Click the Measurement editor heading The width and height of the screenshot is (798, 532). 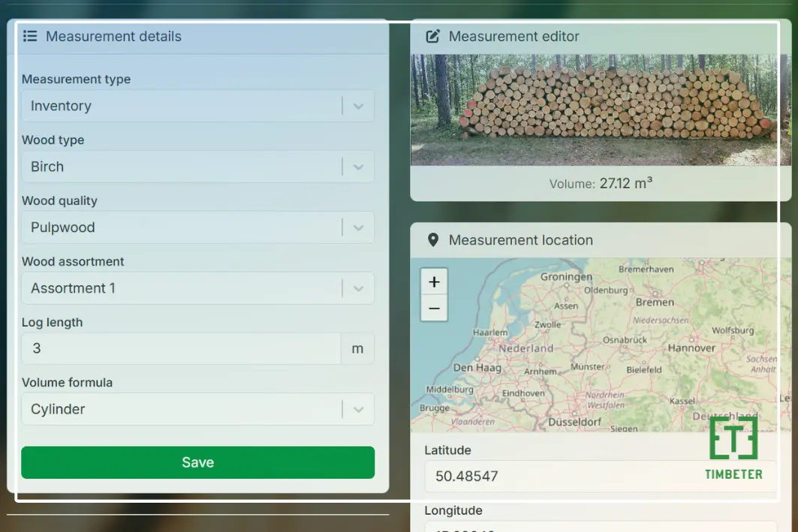pyautogui.click(x=514, y=37)
